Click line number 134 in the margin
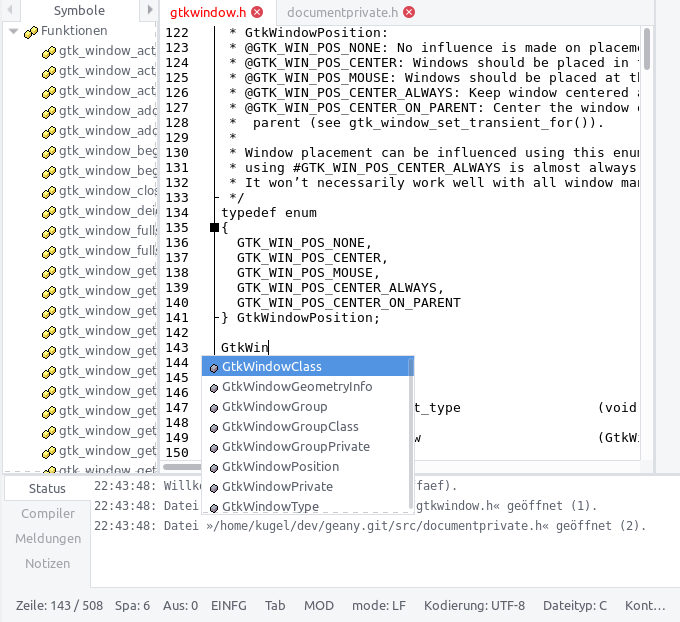Viewport: 680px width, 622px height. point(177,213)
